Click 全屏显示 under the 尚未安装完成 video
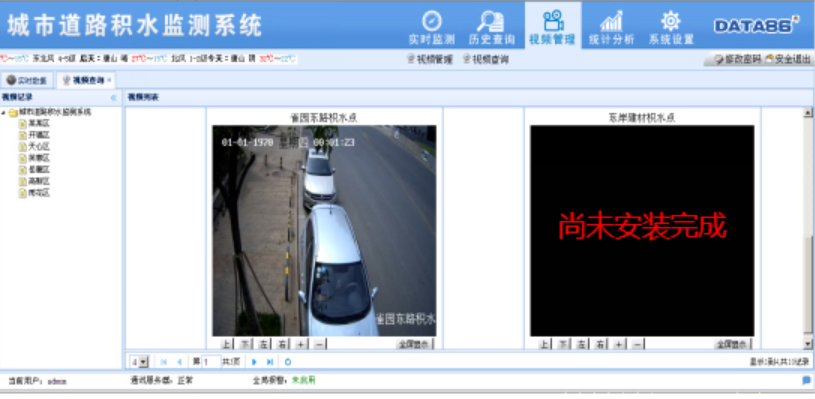 point(732,344)
